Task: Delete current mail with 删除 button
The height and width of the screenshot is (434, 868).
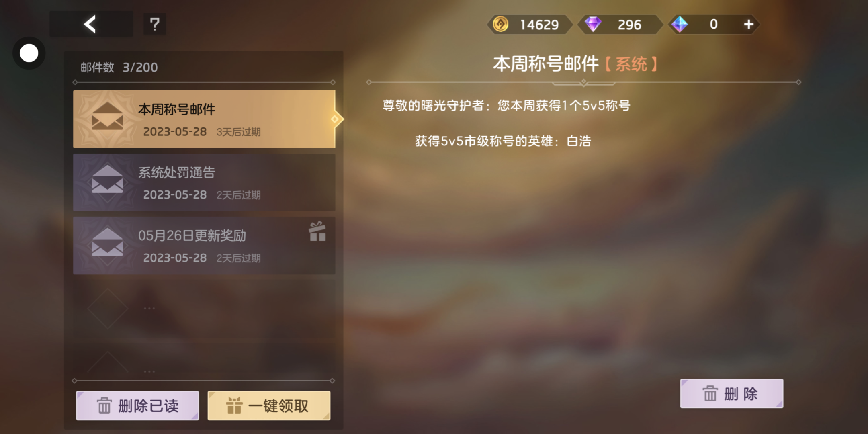Action: 731,393
